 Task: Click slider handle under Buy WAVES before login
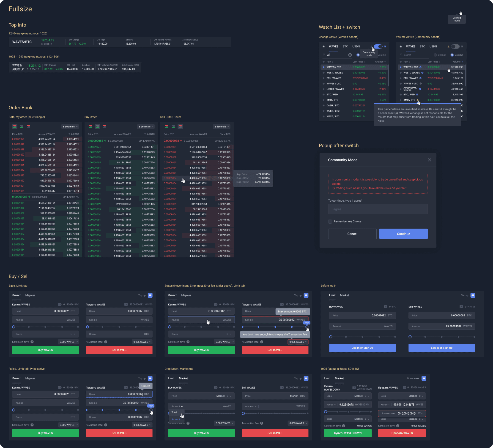[331, 337]
